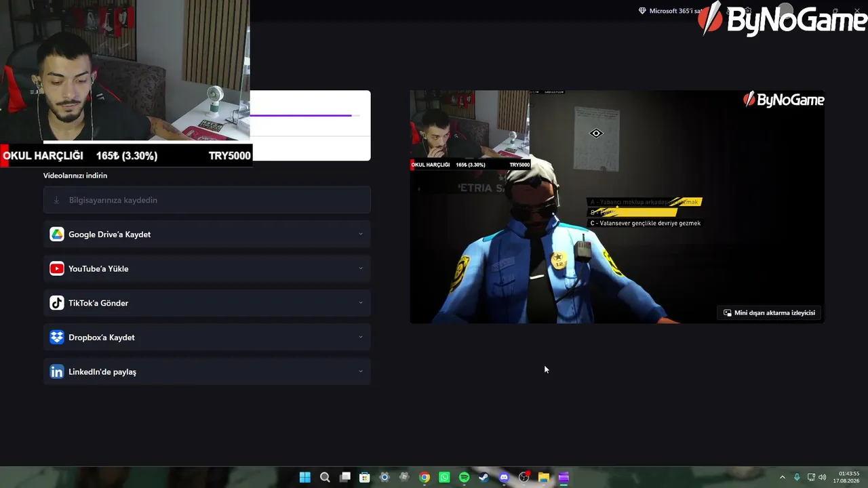Click the Bilgisayarınıza kaydedin field
Viewport: 868px width, 488px height.
[207, 200]
